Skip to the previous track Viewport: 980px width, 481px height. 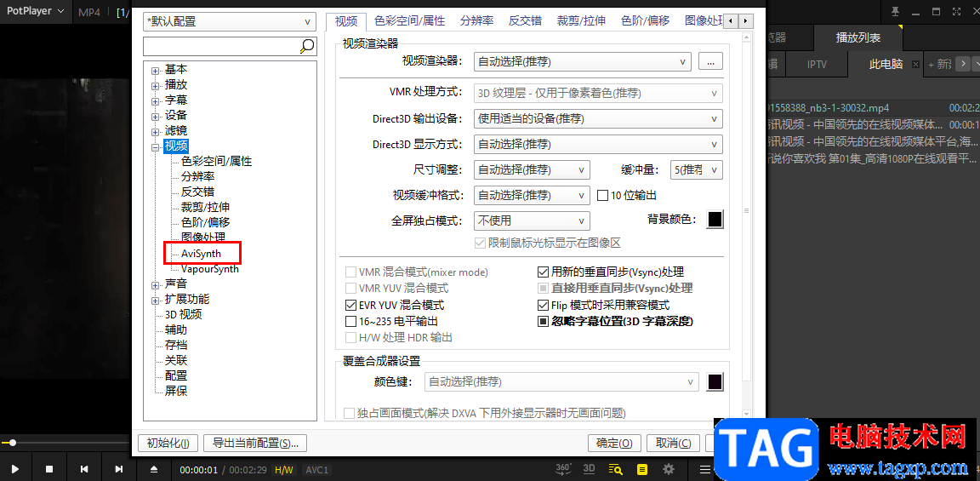coord(83,469)
